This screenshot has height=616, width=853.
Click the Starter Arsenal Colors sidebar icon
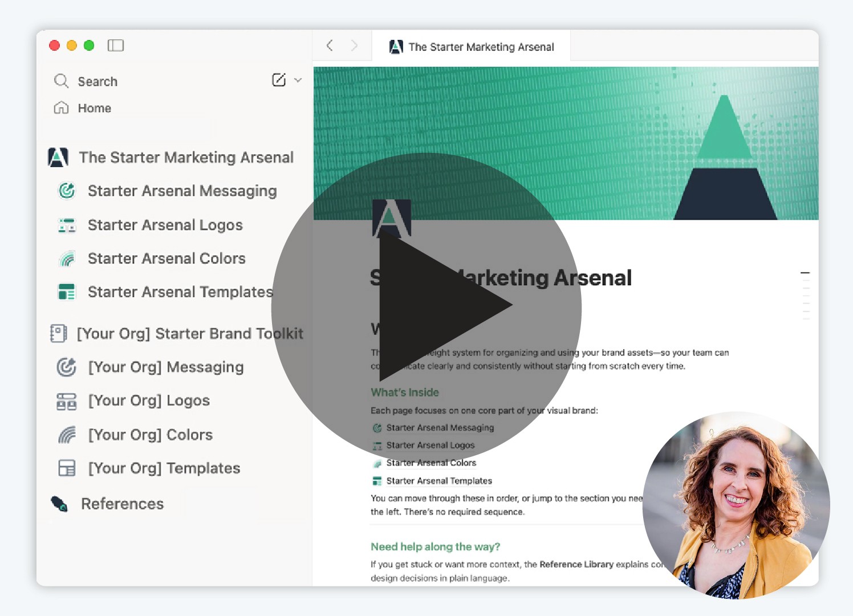(67, 258)
